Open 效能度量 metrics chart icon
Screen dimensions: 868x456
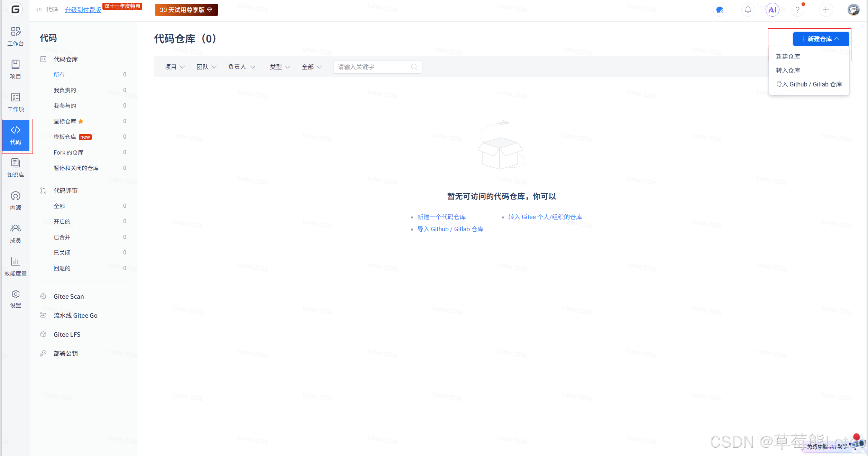click(16, 266)
